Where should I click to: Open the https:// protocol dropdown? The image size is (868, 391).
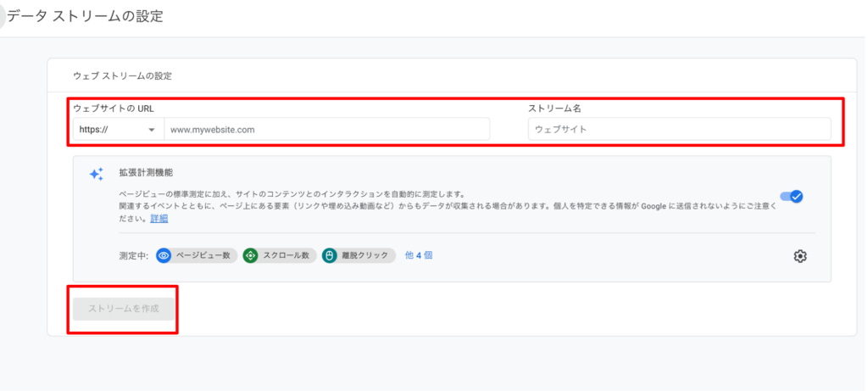[x=118, y=130]
